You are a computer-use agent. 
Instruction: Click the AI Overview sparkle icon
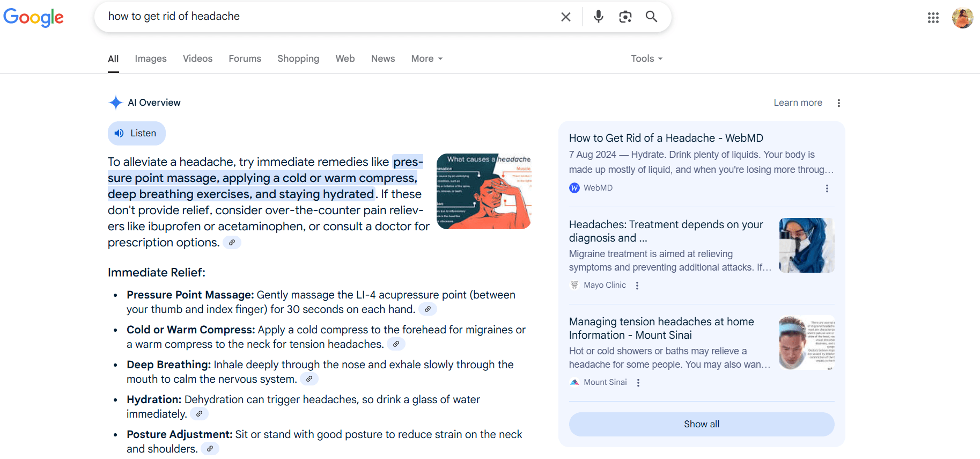click(x=115, y=103)
